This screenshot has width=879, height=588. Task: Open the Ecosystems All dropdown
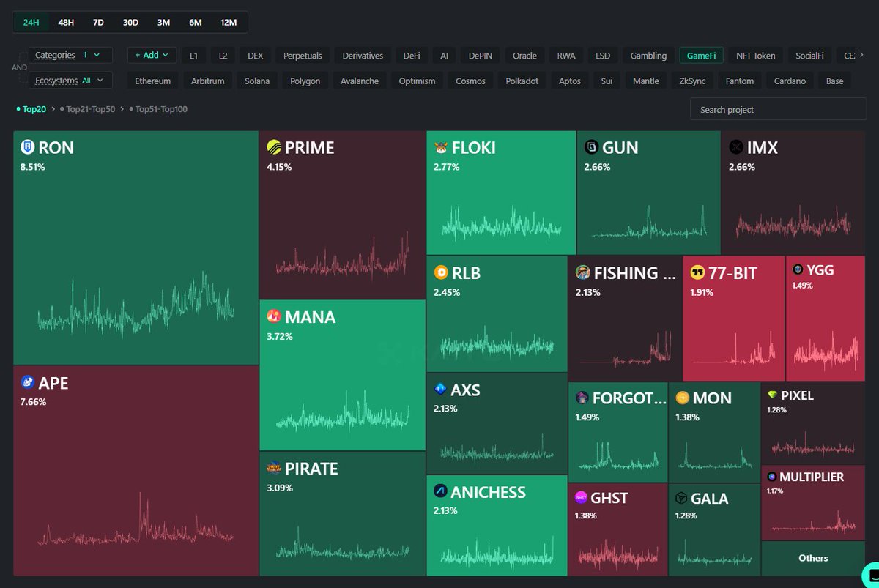coord(70,81)
